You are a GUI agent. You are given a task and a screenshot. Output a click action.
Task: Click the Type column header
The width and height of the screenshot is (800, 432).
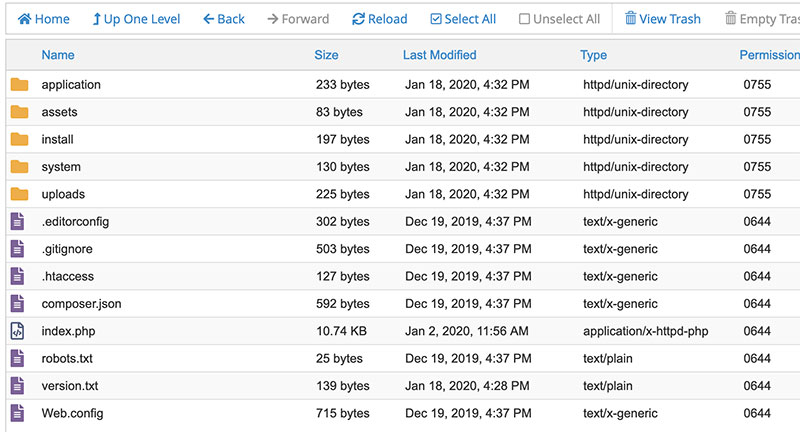tap(593, 55)
